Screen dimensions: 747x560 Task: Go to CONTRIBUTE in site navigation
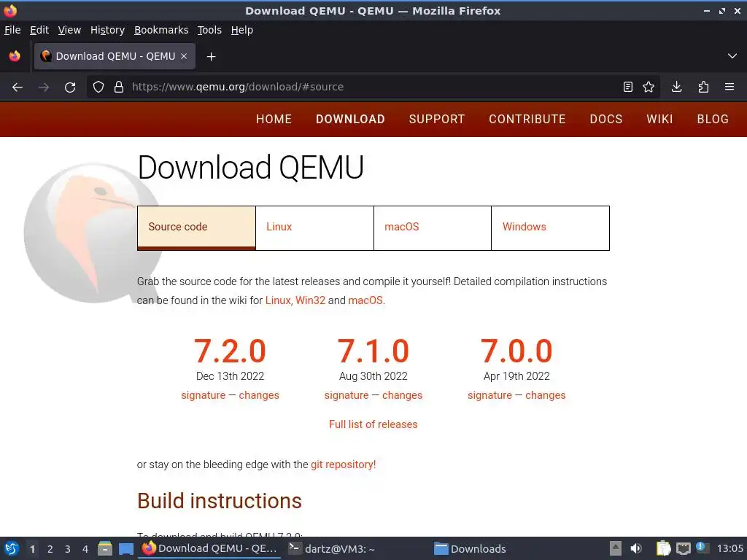[527, 119]
